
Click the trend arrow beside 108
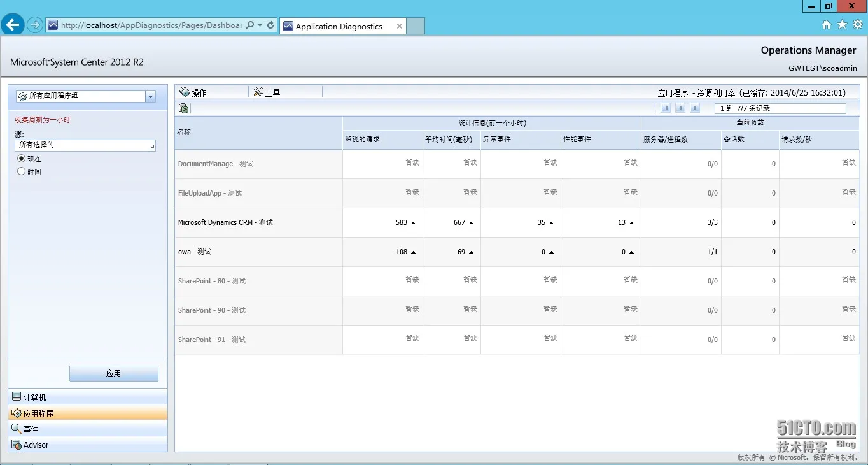413,252
